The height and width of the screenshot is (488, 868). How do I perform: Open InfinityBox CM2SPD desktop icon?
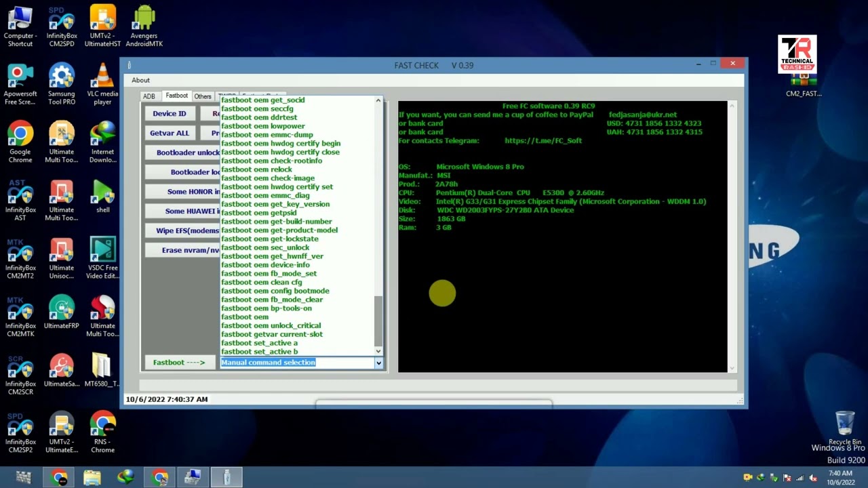pos(62,27)
